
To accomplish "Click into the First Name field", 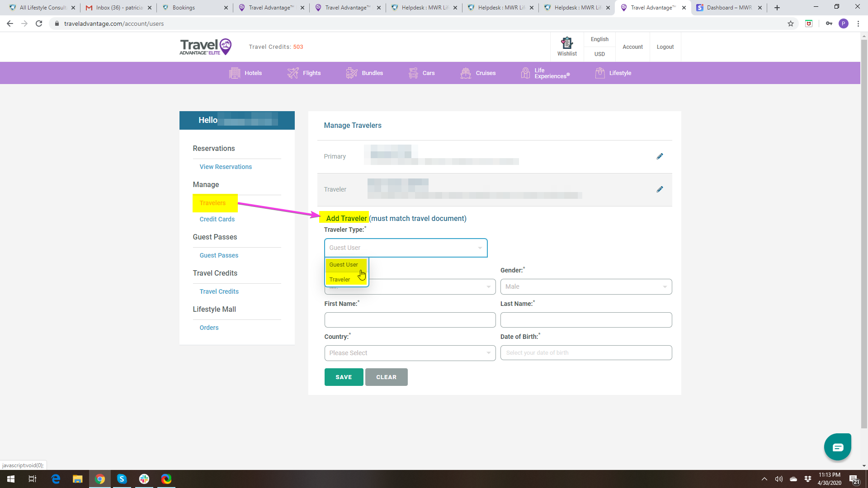I will (410, 320).
